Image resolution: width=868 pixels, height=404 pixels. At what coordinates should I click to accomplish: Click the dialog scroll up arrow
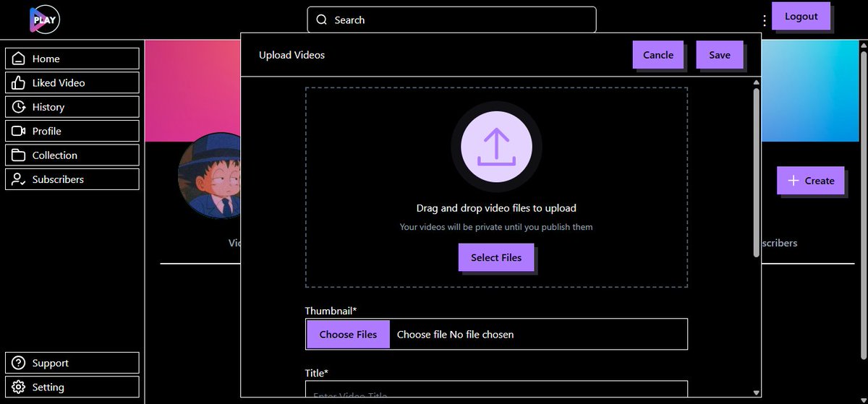click(x=757, y=82)
